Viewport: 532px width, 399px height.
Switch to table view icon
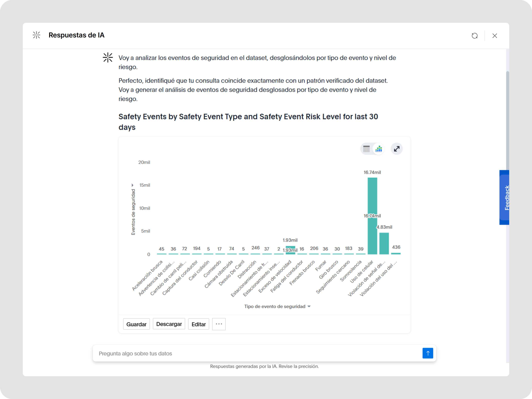[366, 149]
